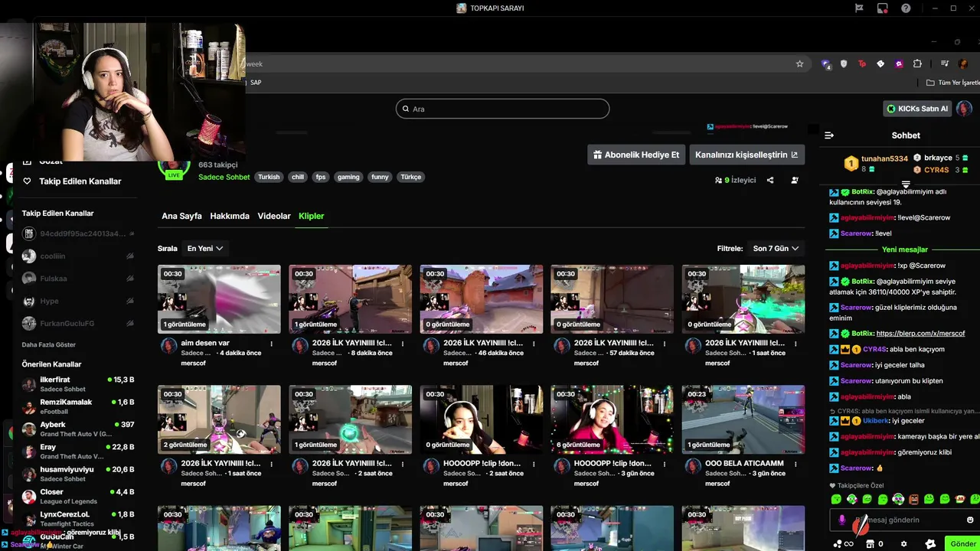Click the 'KICKs Satın Al' button
980x551 pixels.
click(x=917, y=109)
